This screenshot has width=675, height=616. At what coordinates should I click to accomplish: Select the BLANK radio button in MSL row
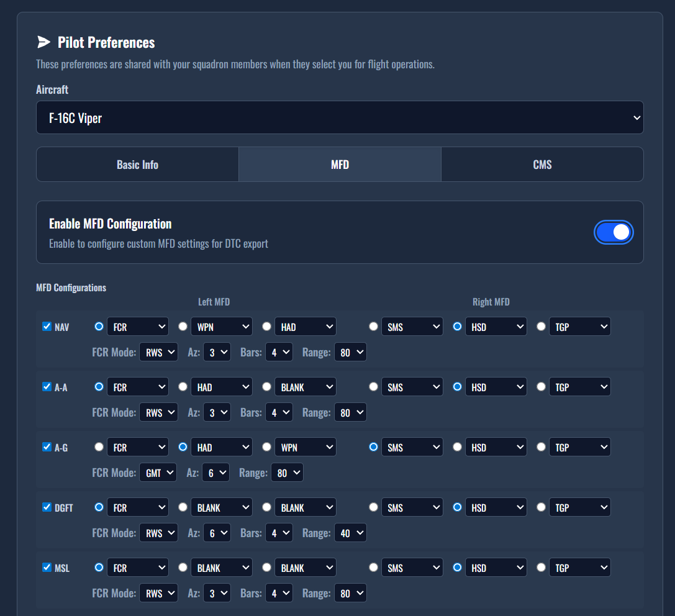pos(183,567)
